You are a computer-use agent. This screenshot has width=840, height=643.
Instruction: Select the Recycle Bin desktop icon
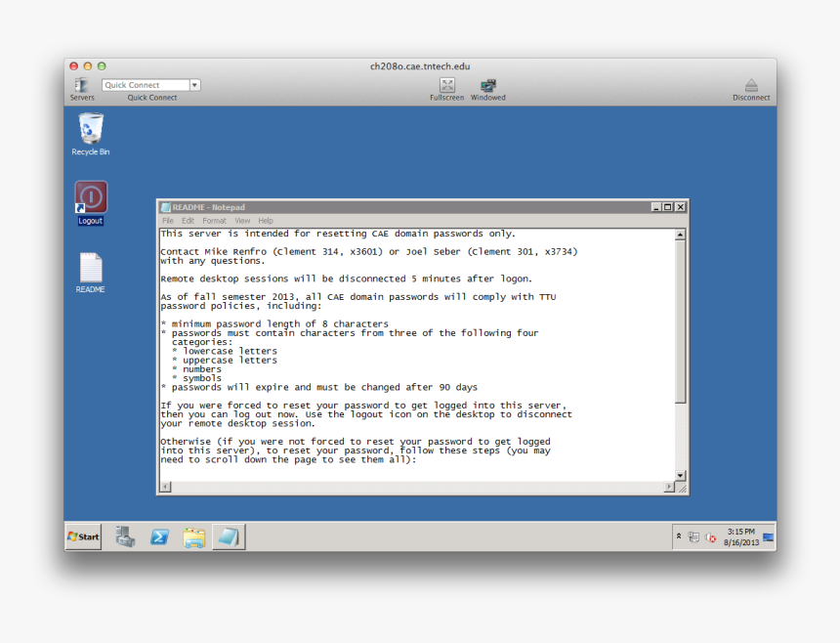tap(91, 129)
